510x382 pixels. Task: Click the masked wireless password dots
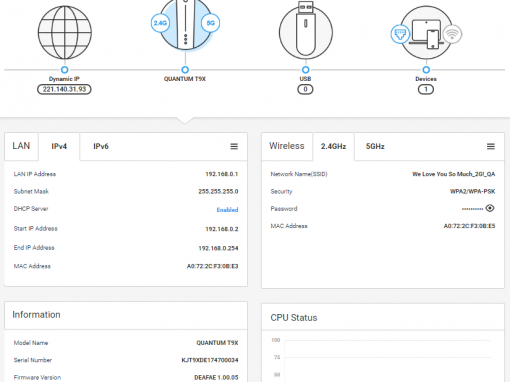tap(472, 209)
